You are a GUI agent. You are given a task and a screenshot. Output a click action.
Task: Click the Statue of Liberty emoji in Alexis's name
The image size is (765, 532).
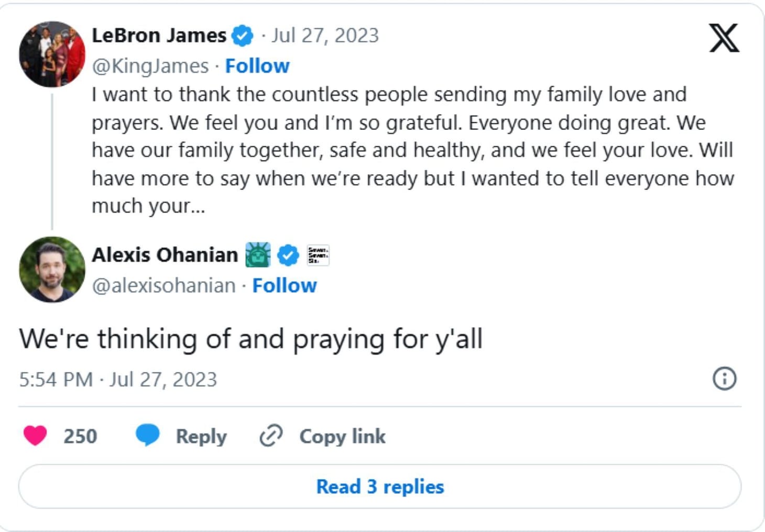point(258,255)
